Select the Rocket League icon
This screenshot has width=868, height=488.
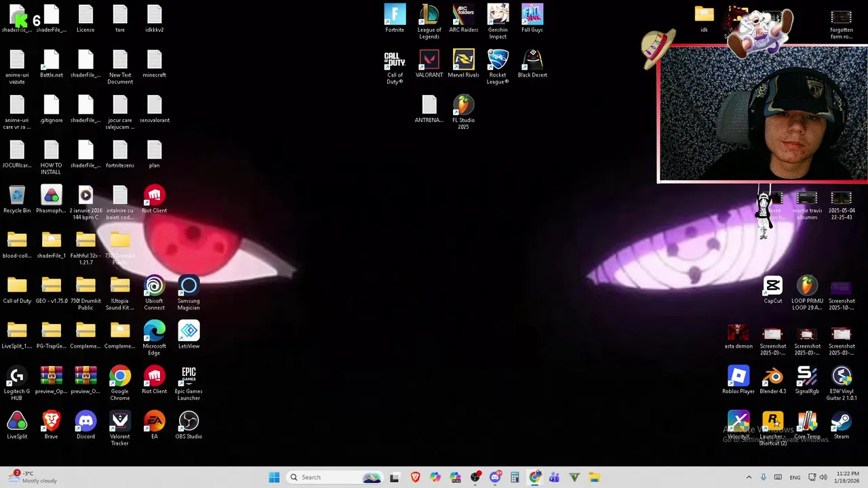coord(498,66)
